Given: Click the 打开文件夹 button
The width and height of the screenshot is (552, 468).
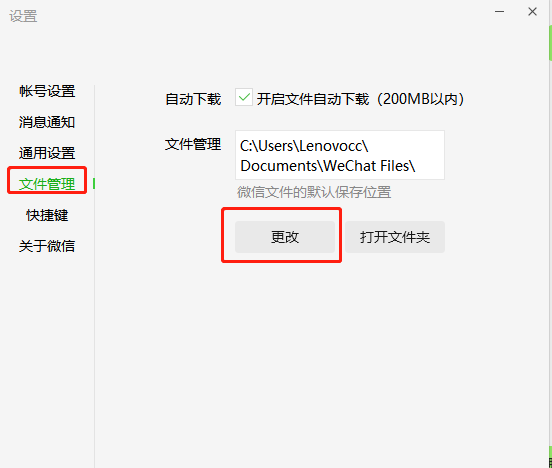Looking at the screenshot, I should coord(395,237).
